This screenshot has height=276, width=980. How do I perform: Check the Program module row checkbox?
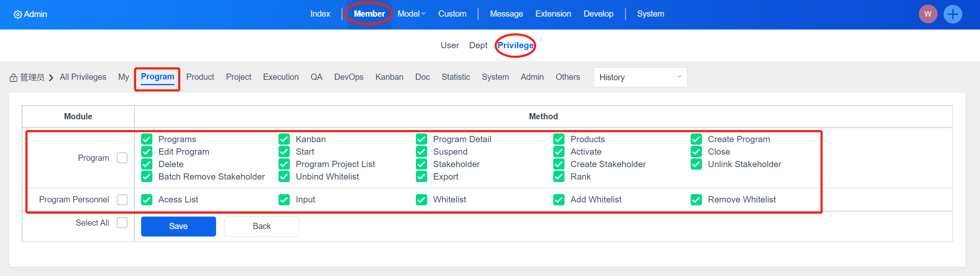pyautogui.click(x=122, y=158)
